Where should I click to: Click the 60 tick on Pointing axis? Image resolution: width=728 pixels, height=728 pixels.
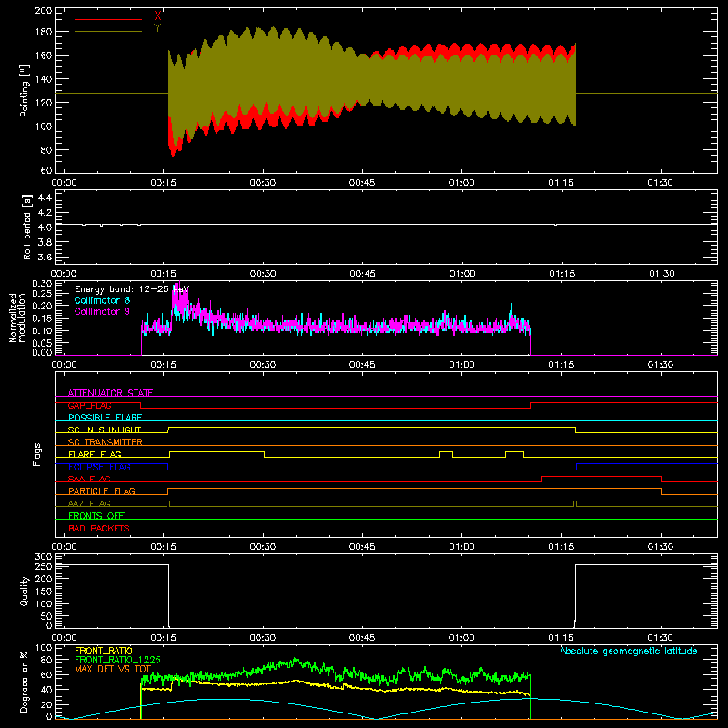[46, 170]
